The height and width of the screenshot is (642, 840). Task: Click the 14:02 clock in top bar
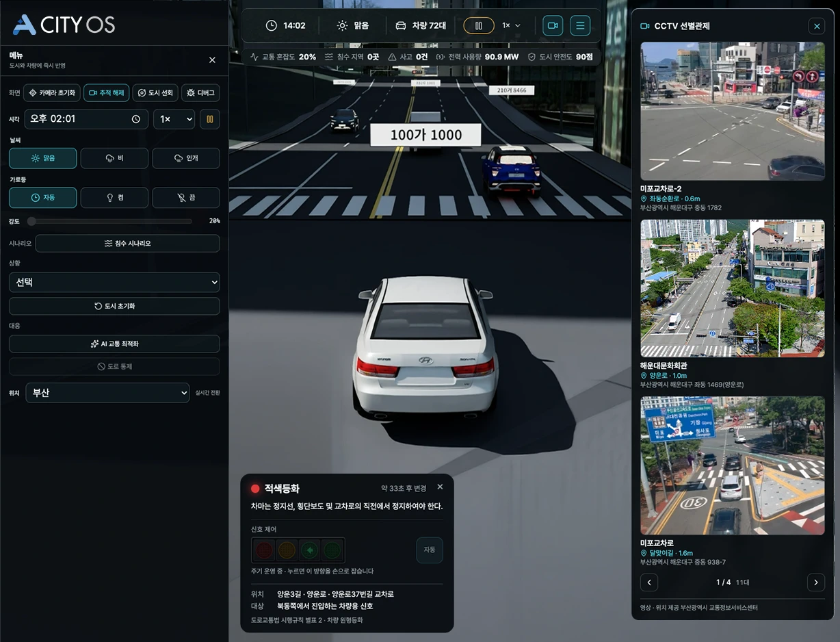click(x=285, y=26)
